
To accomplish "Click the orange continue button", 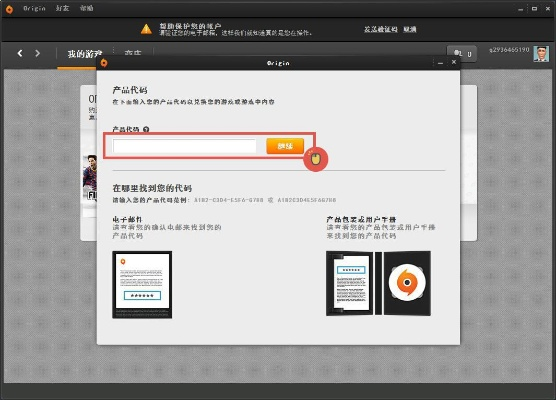I will click(285, 146).
